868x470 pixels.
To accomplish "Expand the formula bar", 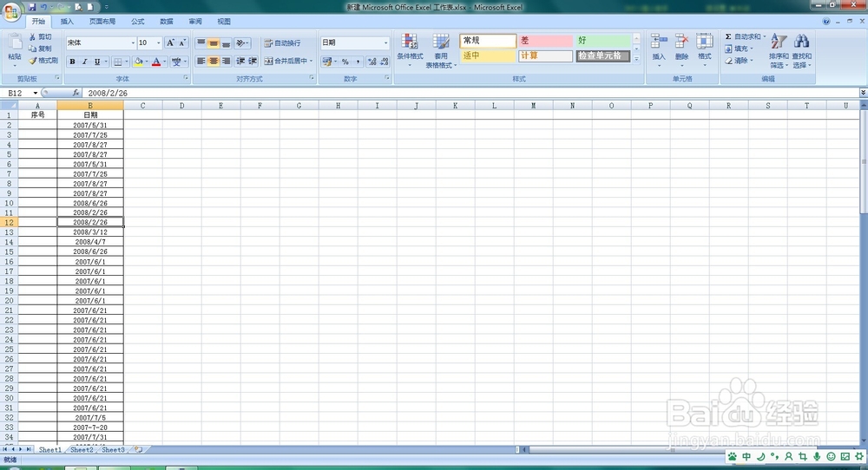I will click(863, 92).
